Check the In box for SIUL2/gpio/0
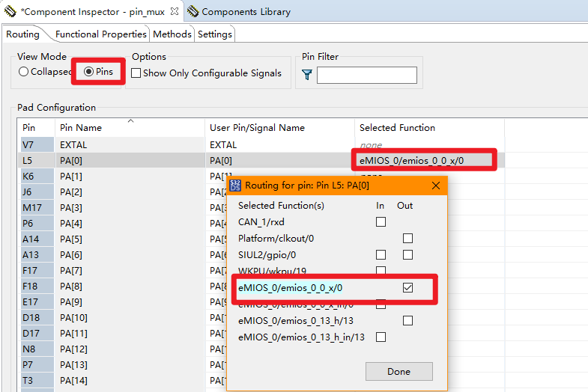The image size is (588, 392). pyautogui.click(x=381, y=254)
